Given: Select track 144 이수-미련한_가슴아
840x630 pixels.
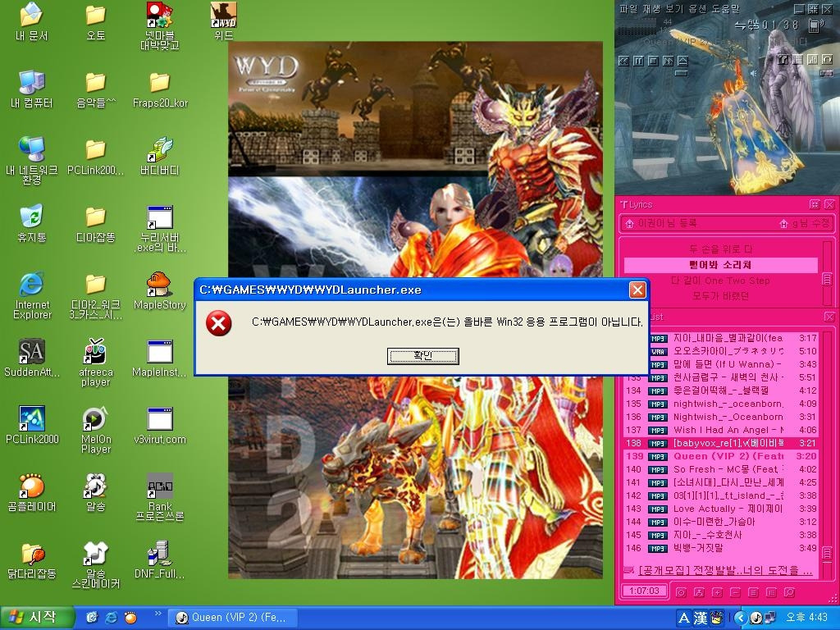Looking at the screenshot, I should tap(721, 521).
